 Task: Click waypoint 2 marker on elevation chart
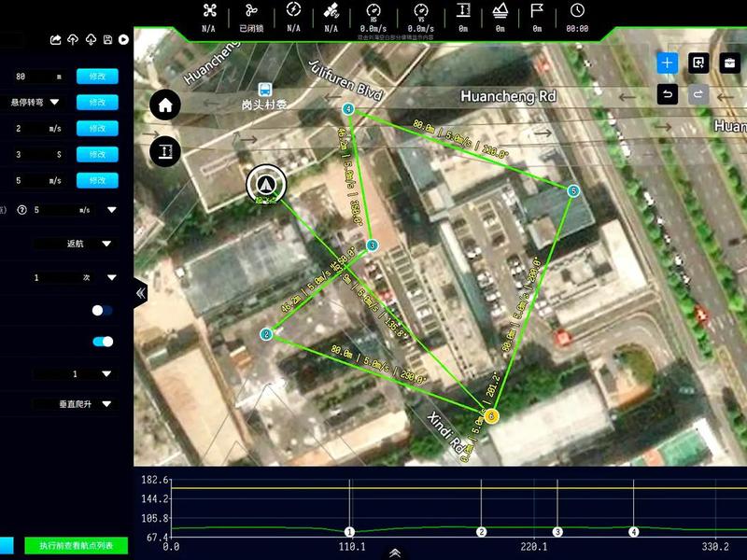coord(481,531)
